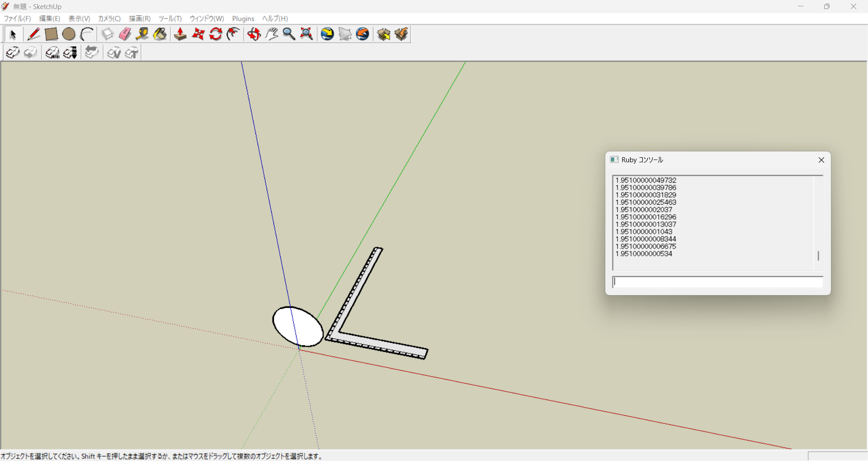Click console line 1.95100000008344

click(646, 239)
